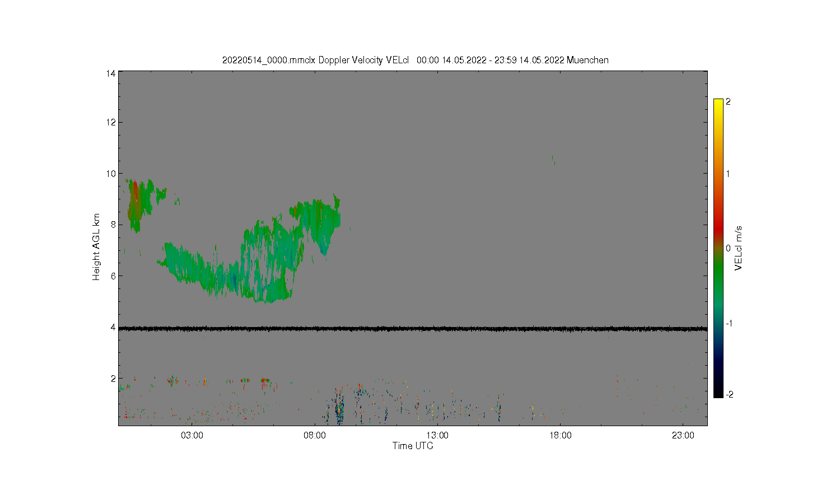The image size is (840, 504).
Task: Click the black horizontal line at 4 km
Action: pyautogui.click(x=413, y=329)
